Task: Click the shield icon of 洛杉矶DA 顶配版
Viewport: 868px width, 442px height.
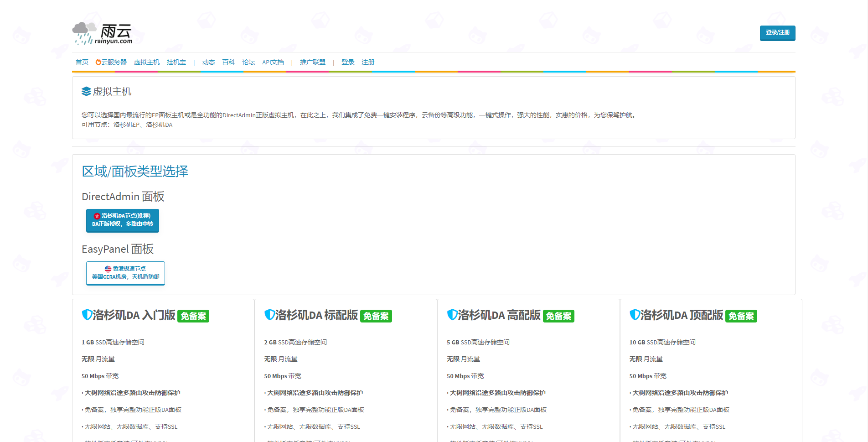Action: [x=635, y=315]
